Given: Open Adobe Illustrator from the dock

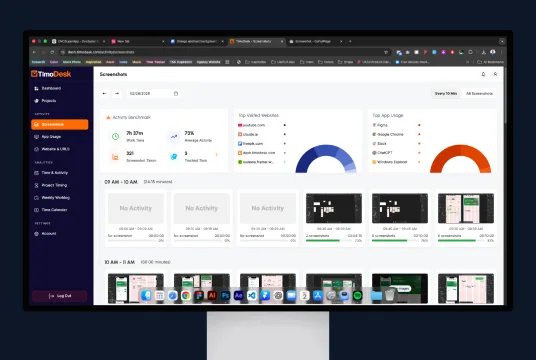Looking at the screenshot, I should pyautogui.click(x=212, y=295).
